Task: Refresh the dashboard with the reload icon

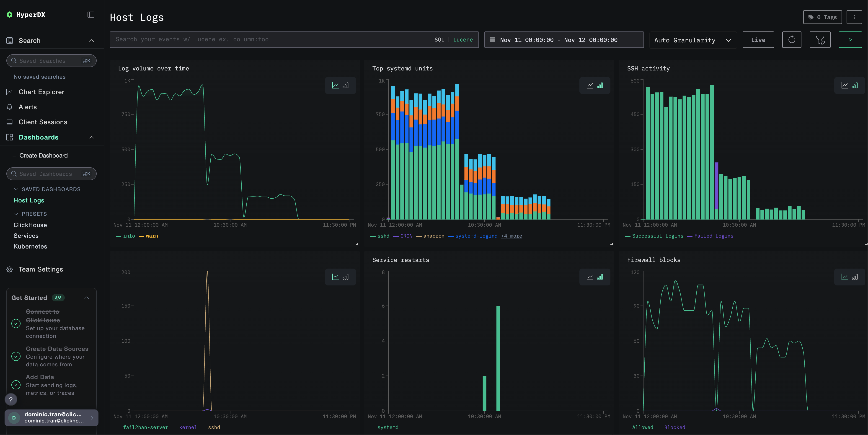Action: click(791, 39)
